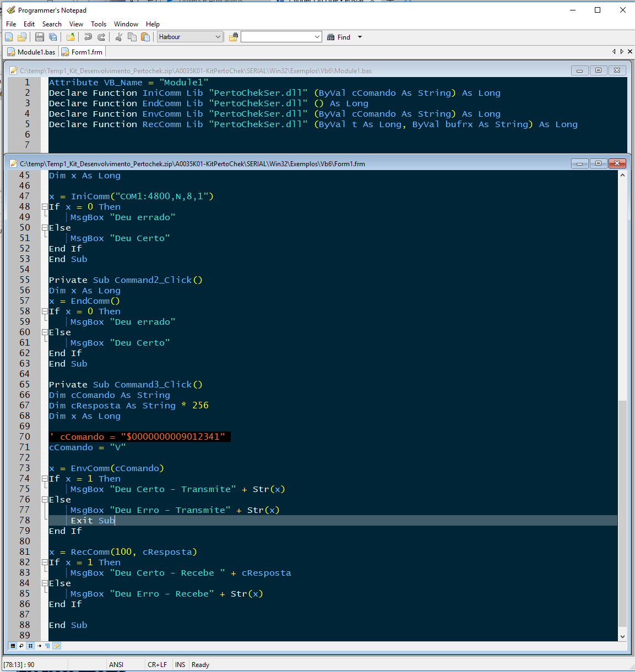Click the New file toolbar icon
Screen dimensions: 635x672
click(x=9, y=37)
